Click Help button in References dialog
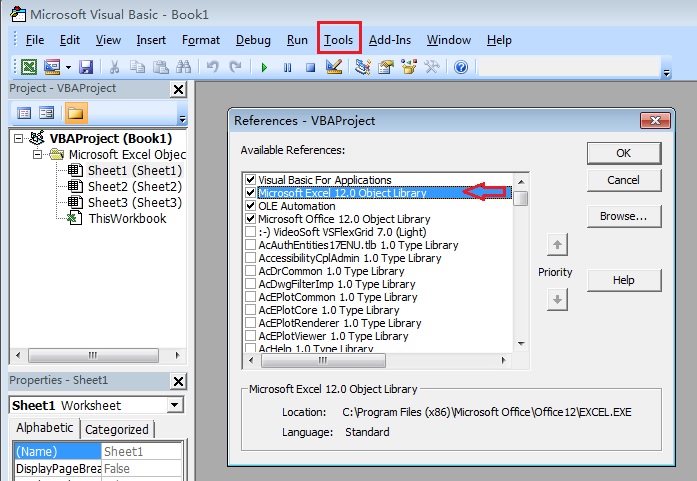The height and width of the screenshot is (481, 697). [x=624, y=281]
